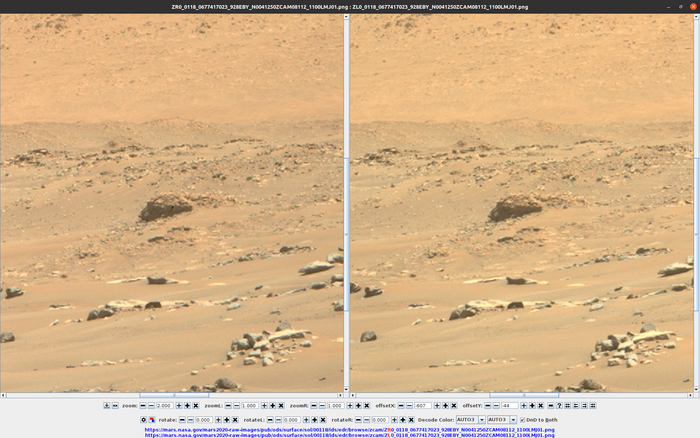Image resolution: width=700 pixels, height=438 pixels.
Task: Focus the zoomL value field
Action: [250, 405]
